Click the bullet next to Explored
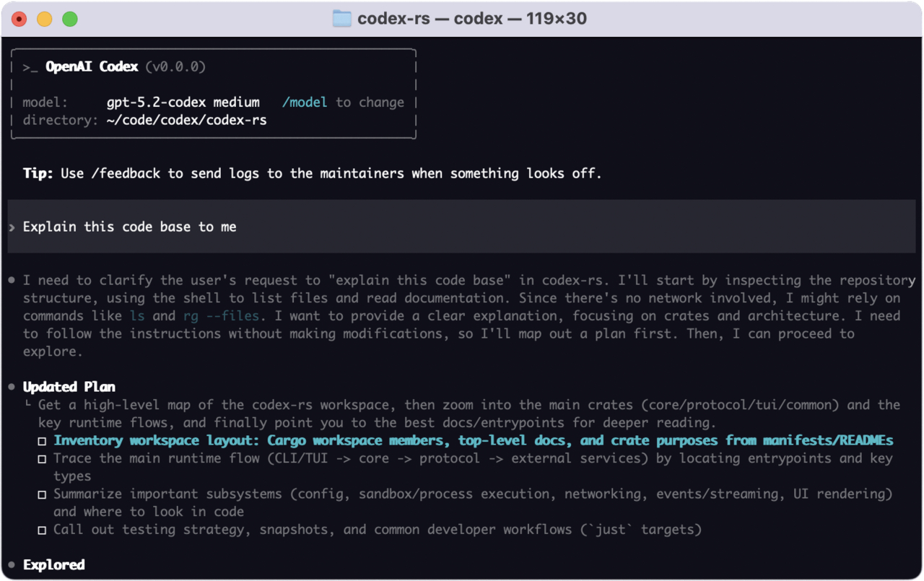Image resolution: width=924 pixels, height=581 pixels. point(12,564)
